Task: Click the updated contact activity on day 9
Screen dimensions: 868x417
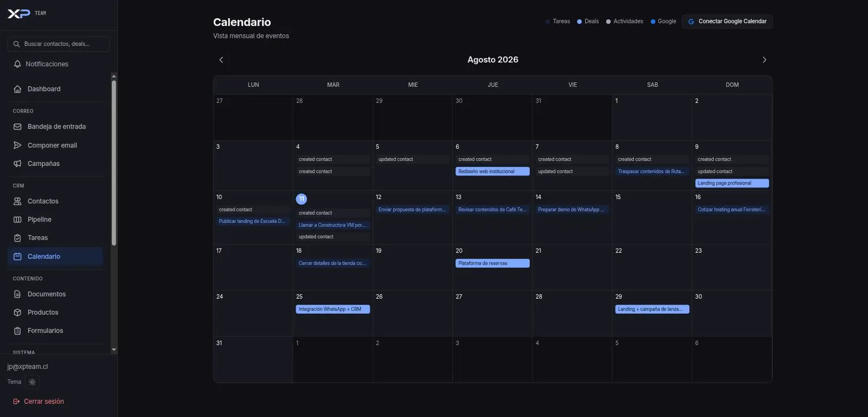Action: pyautogui.click(x=732, y=171)
